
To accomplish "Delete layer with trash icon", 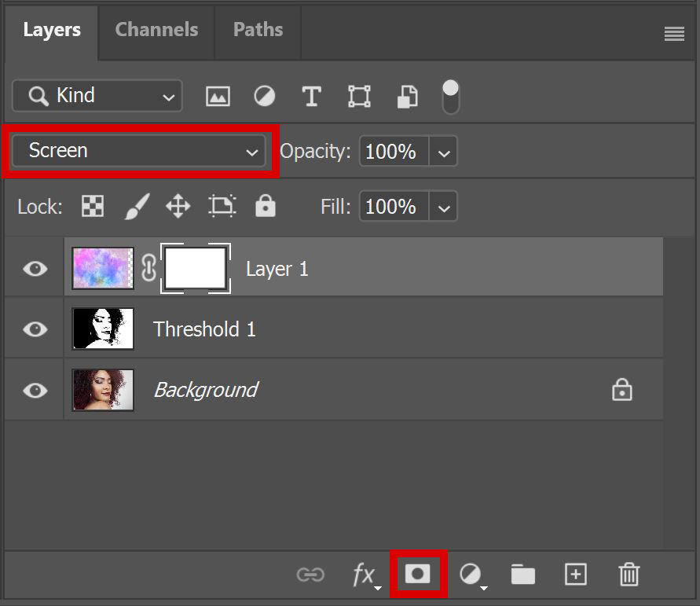I will pos(629,575).
